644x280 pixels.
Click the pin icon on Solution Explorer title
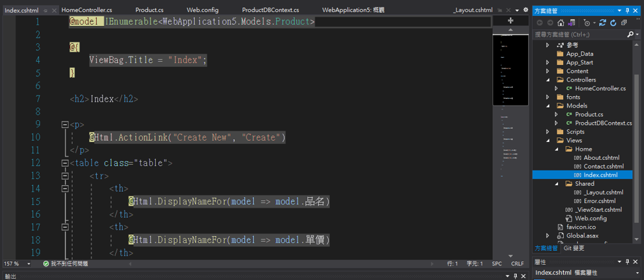[x=627, y=10]
